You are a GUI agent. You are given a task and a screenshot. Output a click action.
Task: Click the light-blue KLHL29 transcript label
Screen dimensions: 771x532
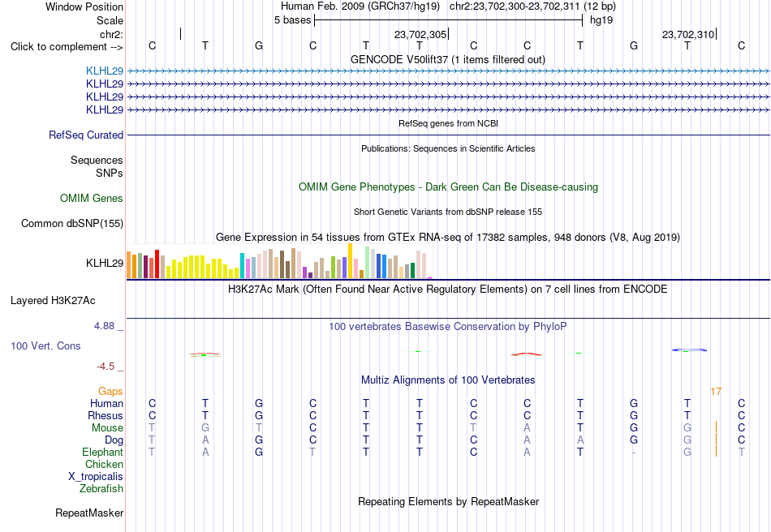(x=104, y=71)
